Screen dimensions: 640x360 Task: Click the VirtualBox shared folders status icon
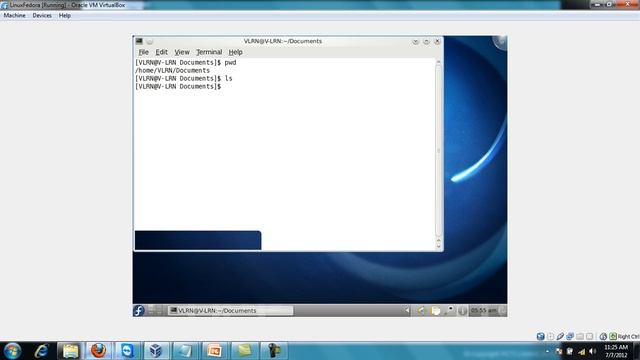point(580,336)
